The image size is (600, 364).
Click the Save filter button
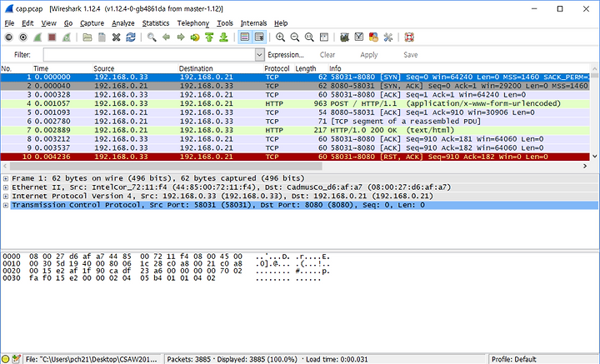point(411,55)
